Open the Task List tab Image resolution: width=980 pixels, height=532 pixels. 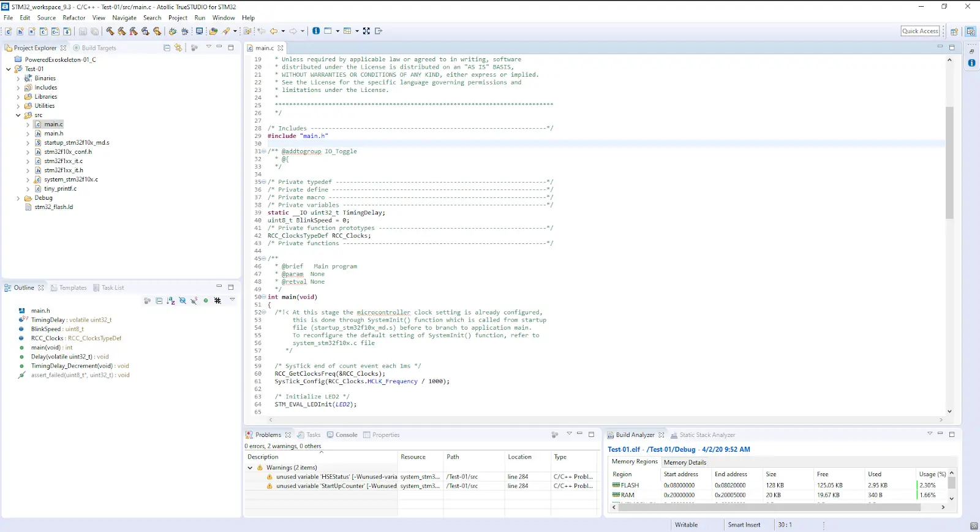click(108, 287)
